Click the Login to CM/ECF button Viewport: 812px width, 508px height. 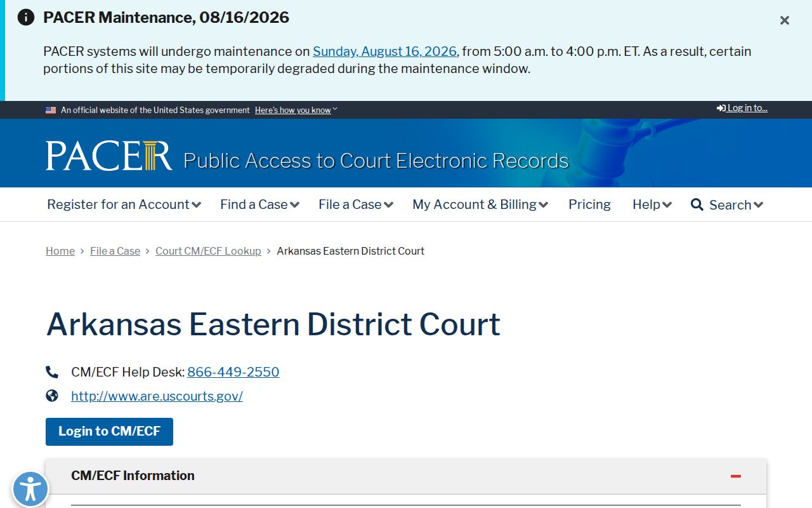point(109,432)
